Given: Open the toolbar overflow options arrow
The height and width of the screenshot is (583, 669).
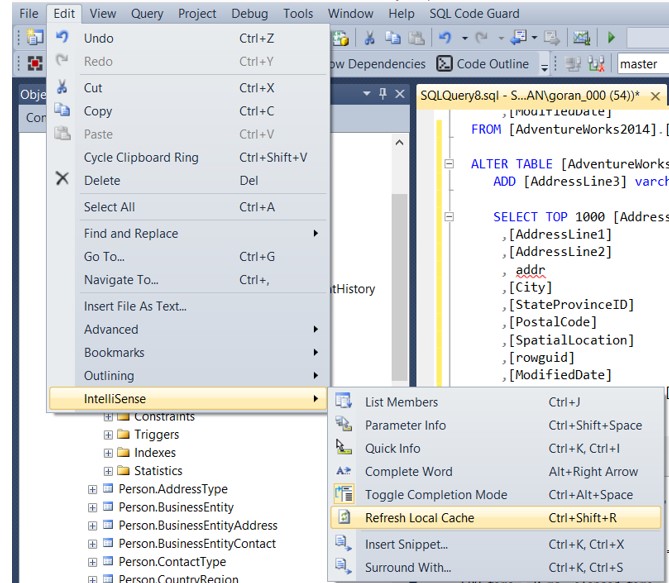Looking at the screenshot, I should point(544,67).
